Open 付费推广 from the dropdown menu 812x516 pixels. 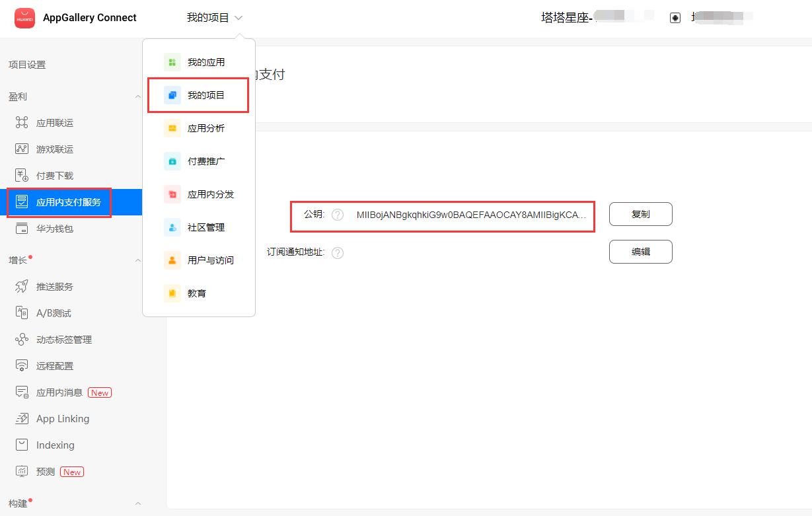pyautogui.click(x=199, y=161)
